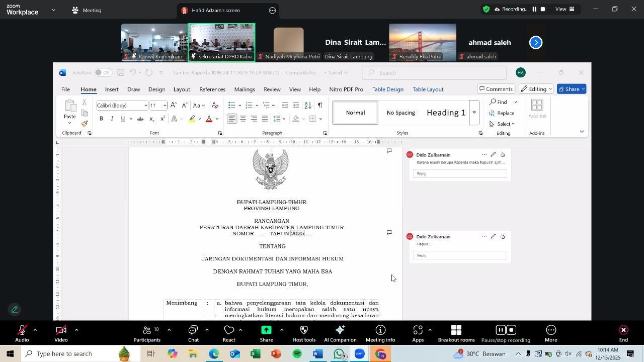Viewport: 644px width, 362px height.
Task: Click Replace in the Editing group
Action: click(502, 113)
